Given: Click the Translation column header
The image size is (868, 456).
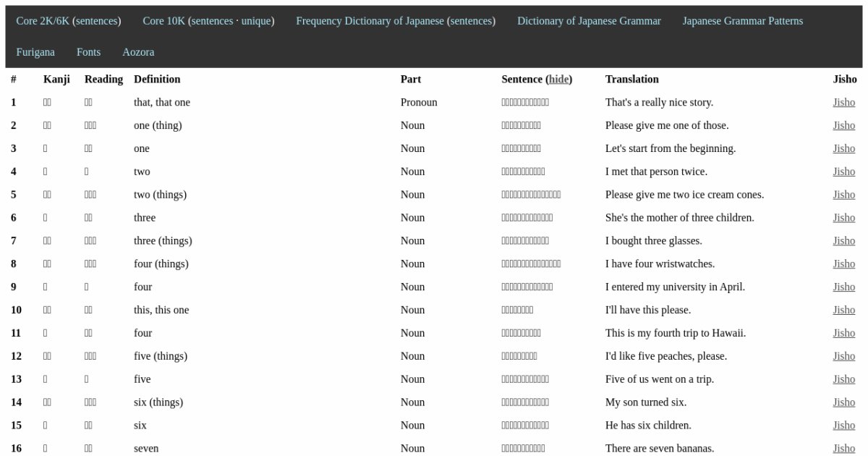Looking at the screenshot, I should [631, 79].
